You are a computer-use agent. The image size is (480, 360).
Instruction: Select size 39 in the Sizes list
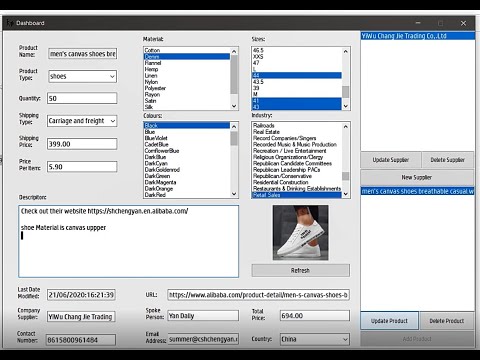297,88
